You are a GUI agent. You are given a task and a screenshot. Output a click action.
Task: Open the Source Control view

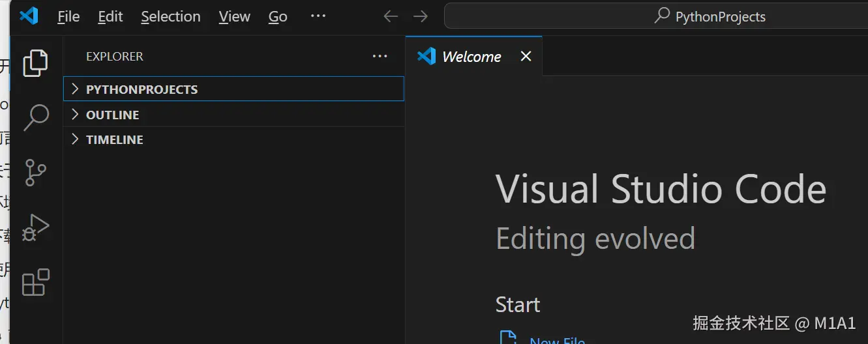(36, 173)
